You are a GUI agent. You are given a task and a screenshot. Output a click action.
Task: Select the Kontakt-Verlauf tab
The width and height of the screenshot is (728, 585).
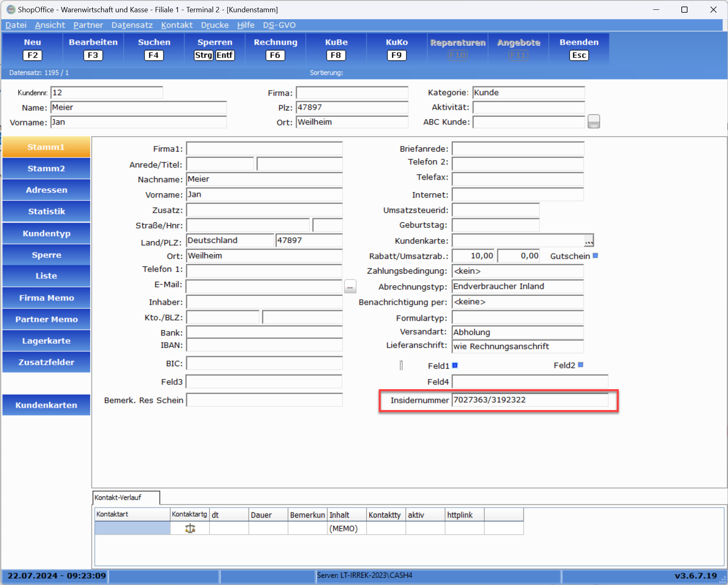[x=126, y=498]
